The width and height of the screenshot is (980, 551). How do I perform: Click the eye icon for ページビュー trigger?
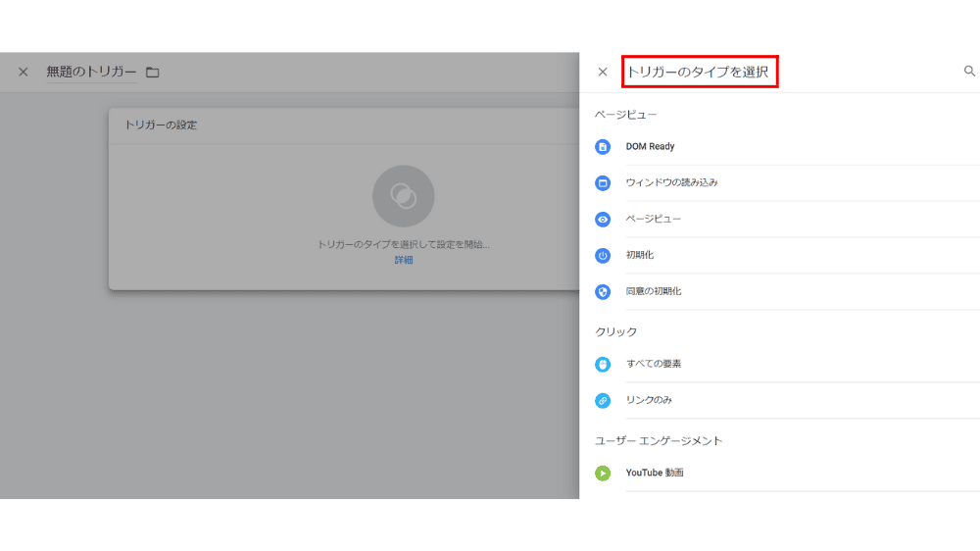coord(603,220)
